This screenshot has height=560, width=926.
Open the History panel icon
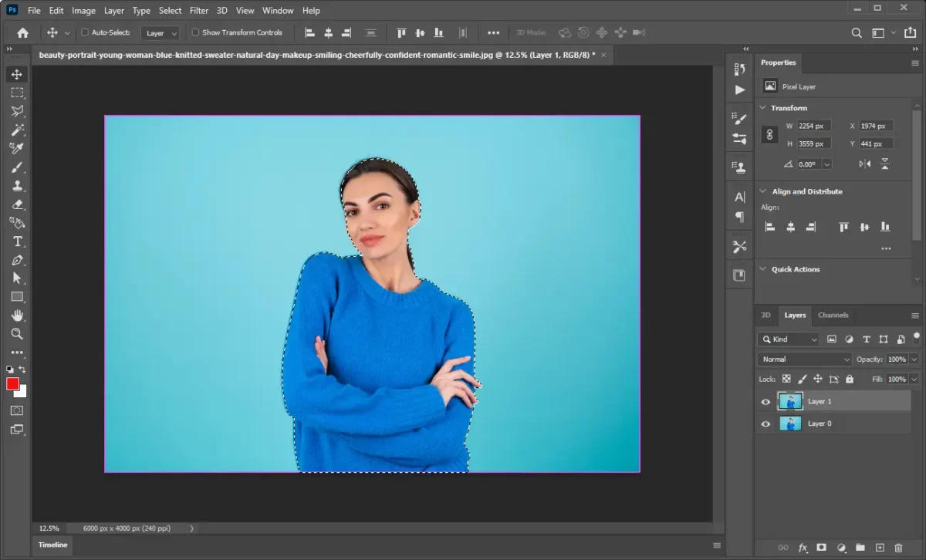pyautogui.click(x=740, y=69)
